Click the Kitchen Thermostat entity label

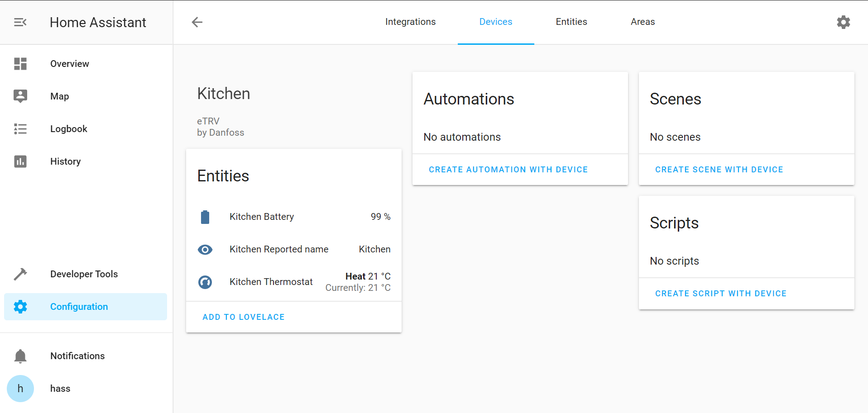click(271, 282)
